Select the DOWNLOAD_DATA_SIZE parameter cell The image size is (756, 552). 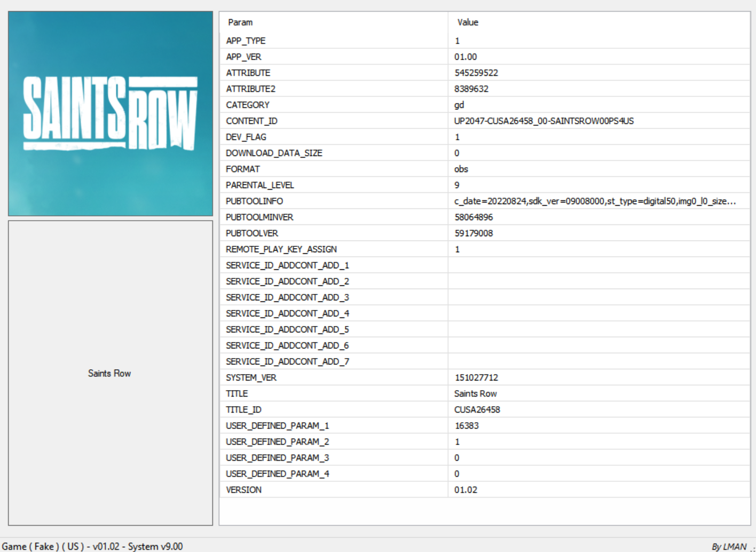point(334,153)
